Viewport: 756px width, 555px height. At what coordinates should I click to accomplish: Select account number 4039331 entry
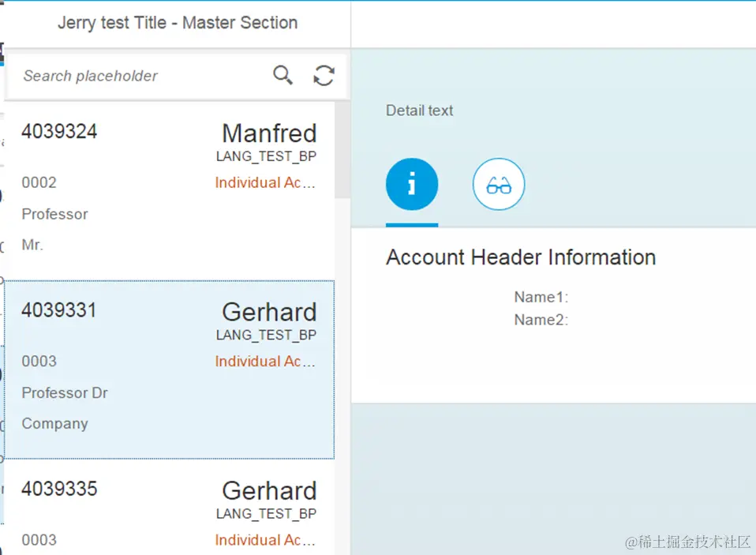[59, 310]
